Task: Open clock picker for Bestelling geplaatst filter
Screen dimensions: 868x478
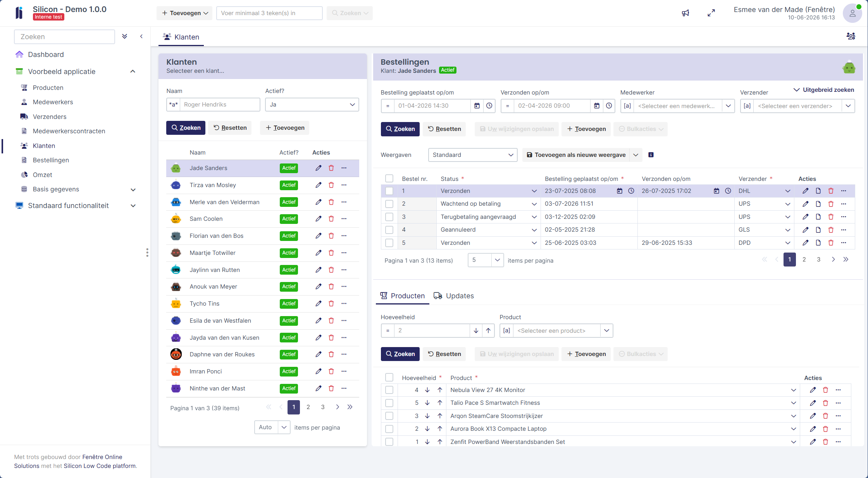Action: pyautogui.click(x=489, y=106)
